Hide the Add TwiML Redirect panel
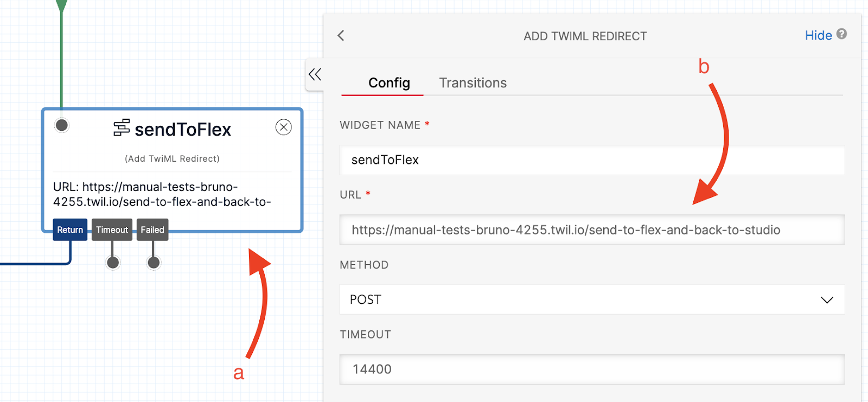The height and width of the screenshot is (402, 868). click(x=818, y=36)
